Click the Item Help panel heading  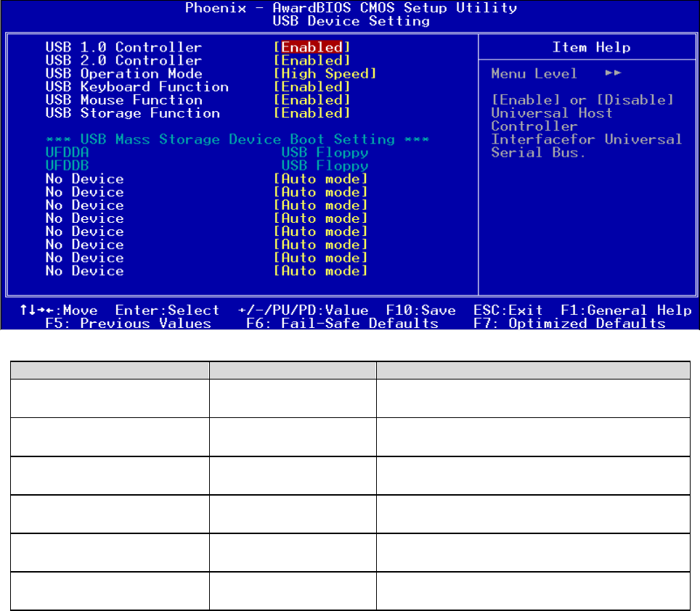coord(591,48)
